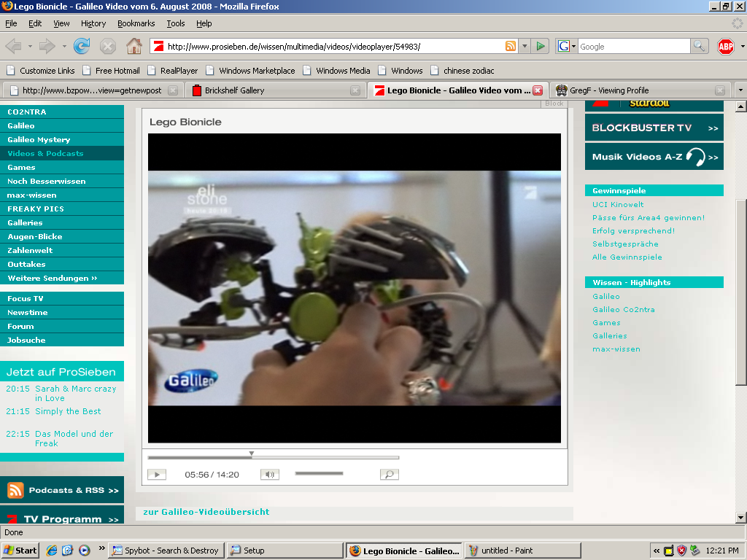Open zur Galileo-Videoübersicht link
The width and height of the screenshot is (747, 560).
point(206,512)
